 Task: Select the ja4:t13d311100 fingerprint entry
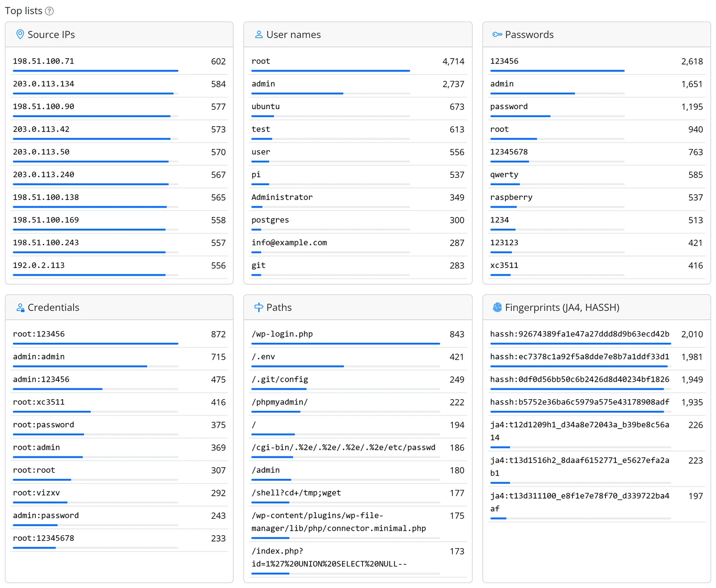[580, 502]
